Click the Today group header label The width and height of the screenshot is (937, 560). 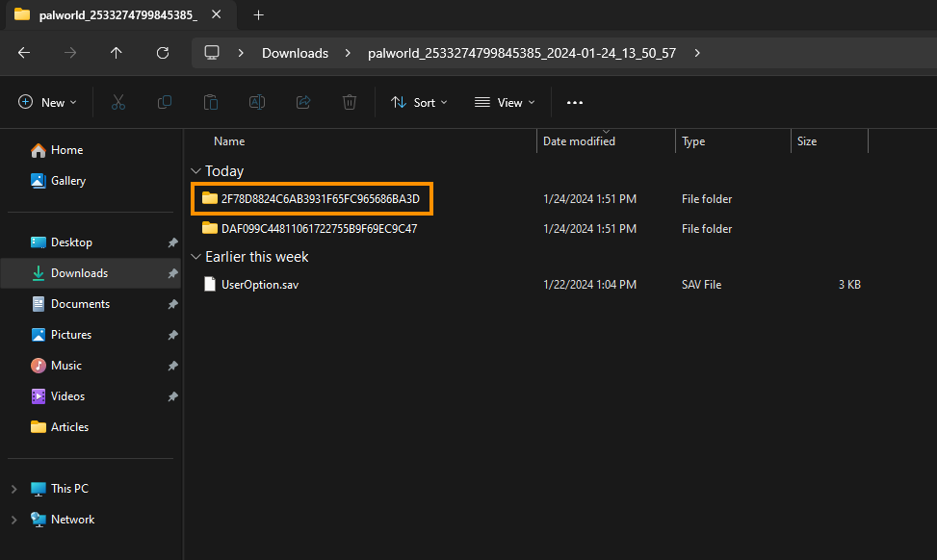pyautogui.click(x=224, y=171)
